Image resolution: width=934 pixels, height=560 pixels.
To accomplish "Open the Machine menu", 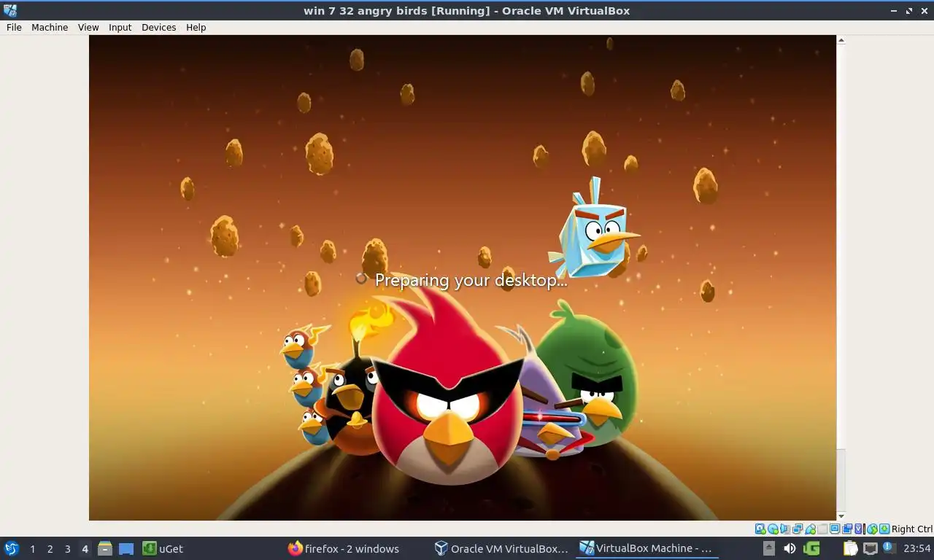I will tap(50, 27).
